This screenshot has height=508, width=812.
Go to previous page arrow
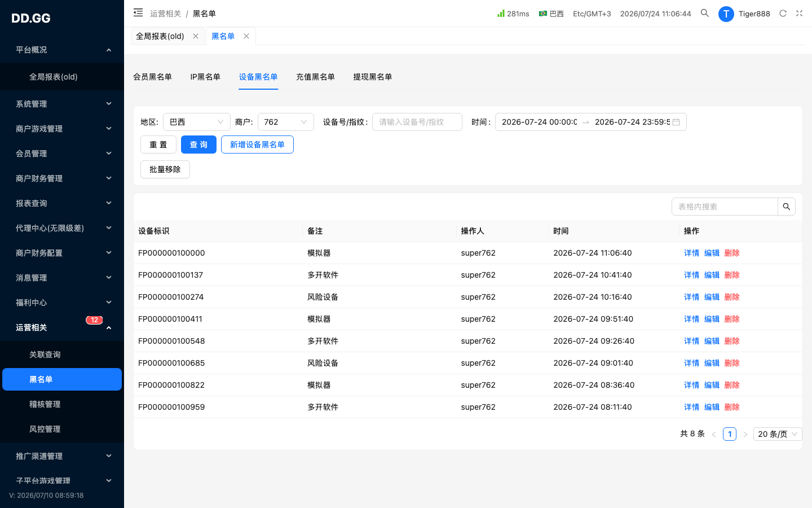(x=714, y=434)
